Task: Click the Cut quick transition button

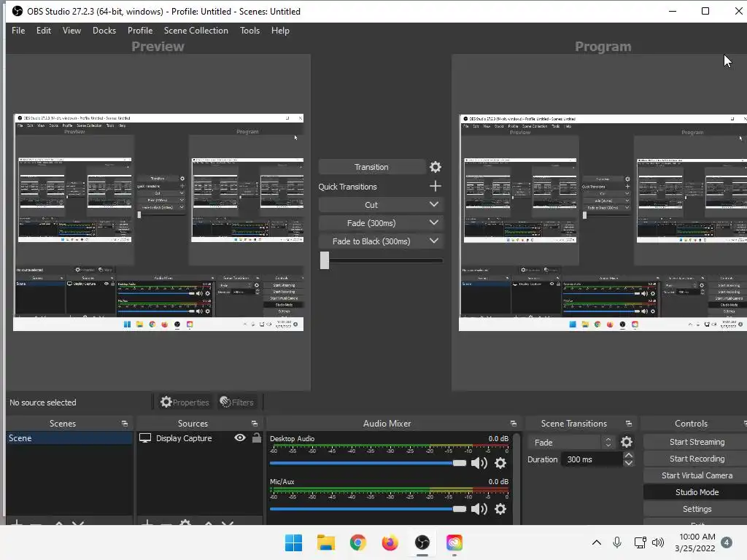Action: (x=371, y=205)
